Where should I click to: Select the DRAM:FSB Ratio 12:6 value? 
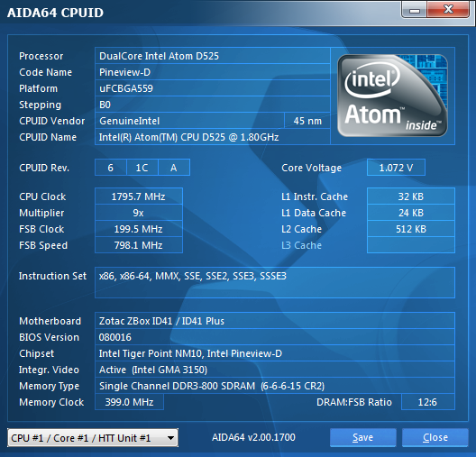[427, 402]
